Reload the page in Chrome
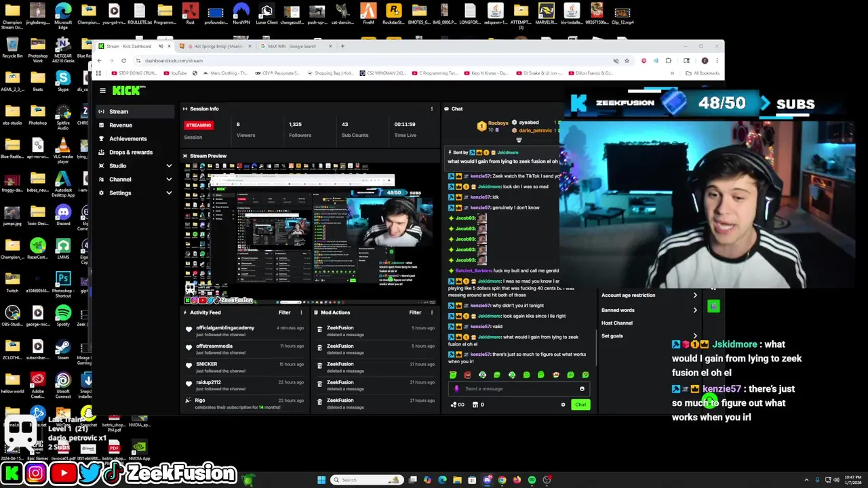The width and height of the screenshot is (868, 488). (123, 60)
